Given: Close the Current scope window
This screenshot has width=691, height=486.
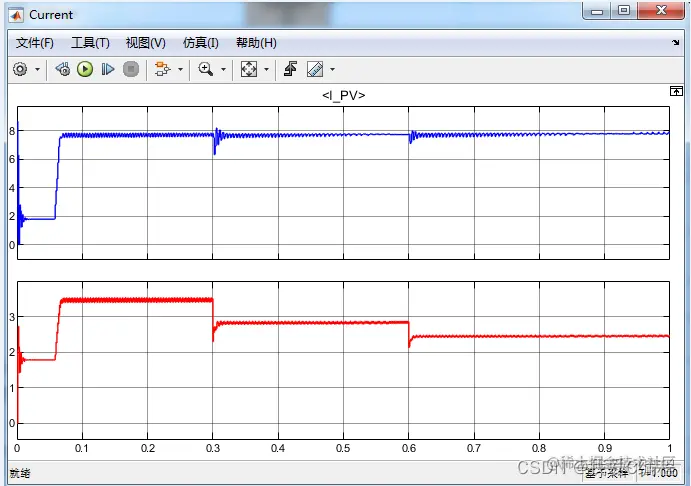Looking at the screenshot, I should [661, 11].
